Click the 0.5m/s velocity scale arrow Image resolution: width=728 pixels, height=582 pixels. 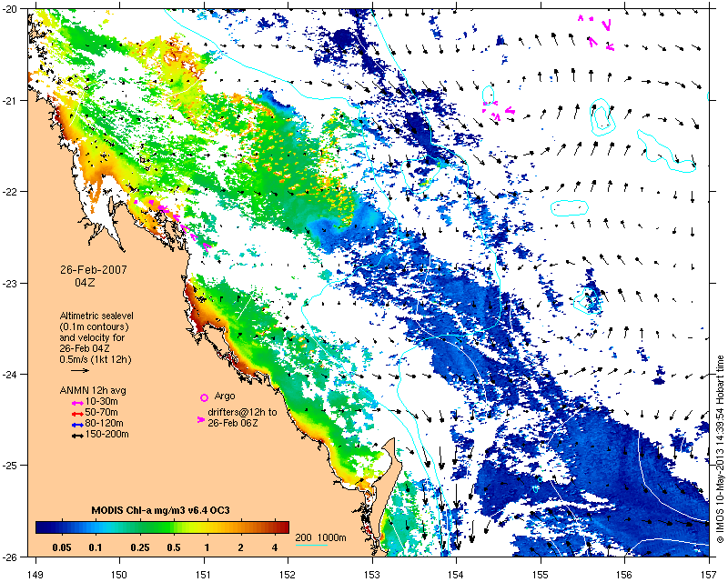pyautogui.click(x=80, y=370)
